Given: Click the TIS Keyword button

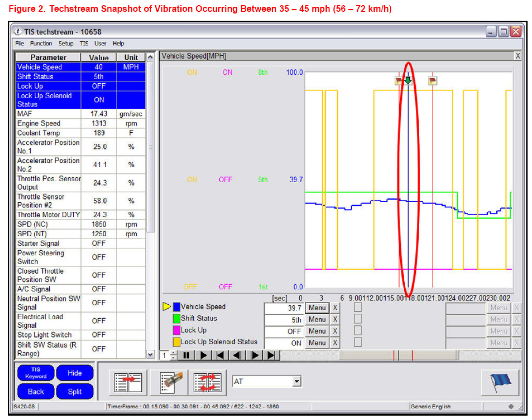Looking at the screenshot, I should pyautogui.click(x=36, y=373).
